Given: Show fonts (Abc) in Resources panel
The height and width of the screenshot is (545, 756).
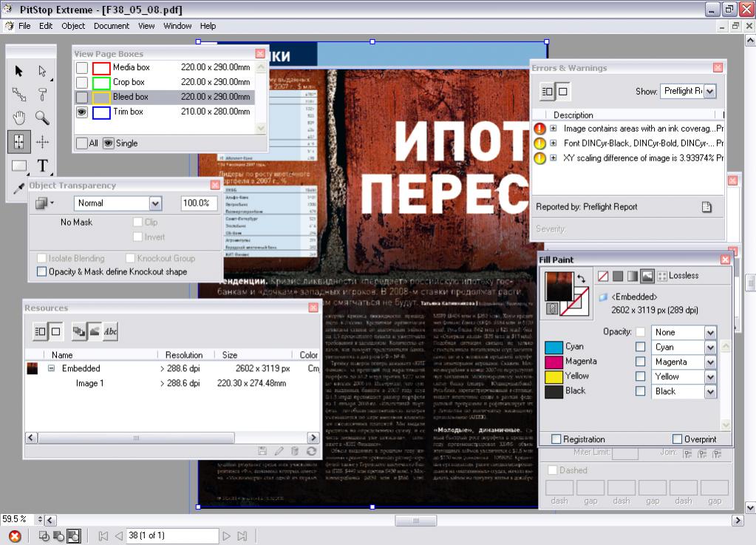Looking at the screenshot, I should (x=110, y=331).
